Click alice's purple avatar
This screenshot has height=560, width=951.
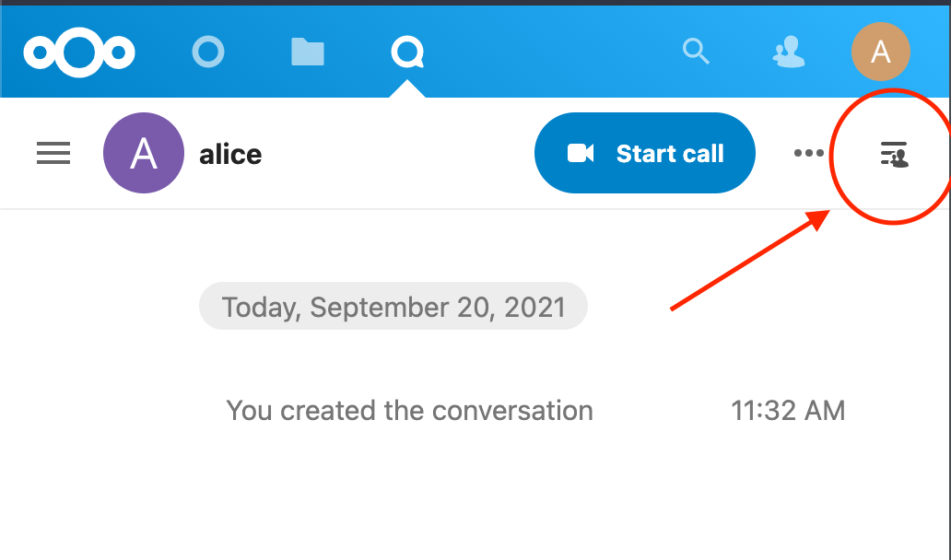click(144, 153)
